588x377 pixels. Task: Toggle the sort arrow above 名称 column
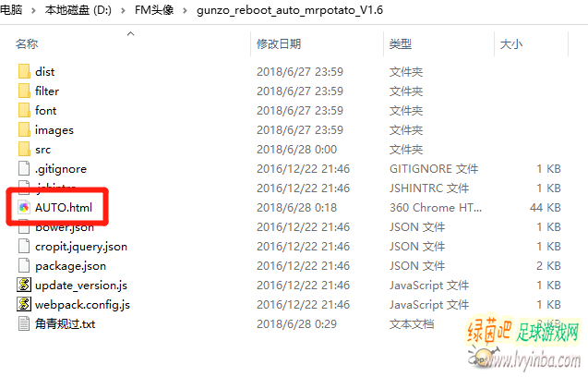point(130,34)
